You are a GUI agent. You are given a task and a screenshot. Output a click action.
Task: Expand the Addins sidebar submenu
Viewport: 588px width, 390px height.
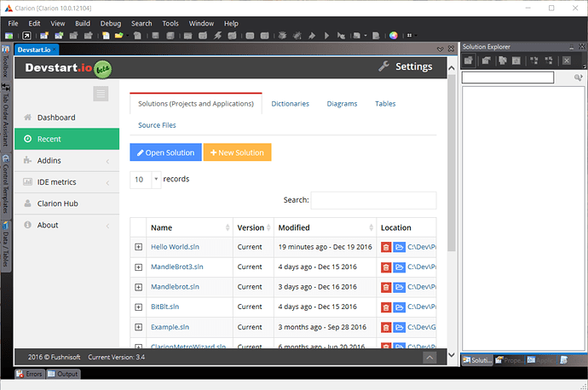(x=107, y=161)
